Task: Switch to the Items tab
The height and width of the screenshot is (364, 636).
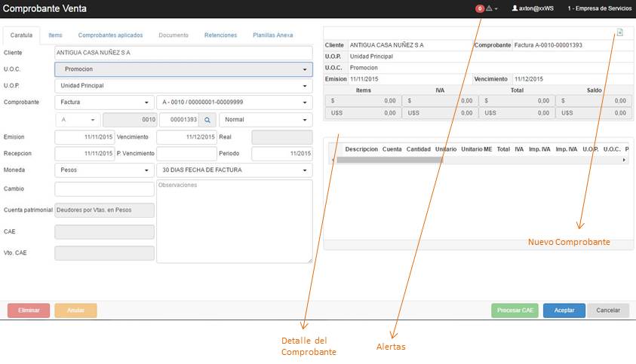Action: (x=55, y=35)
